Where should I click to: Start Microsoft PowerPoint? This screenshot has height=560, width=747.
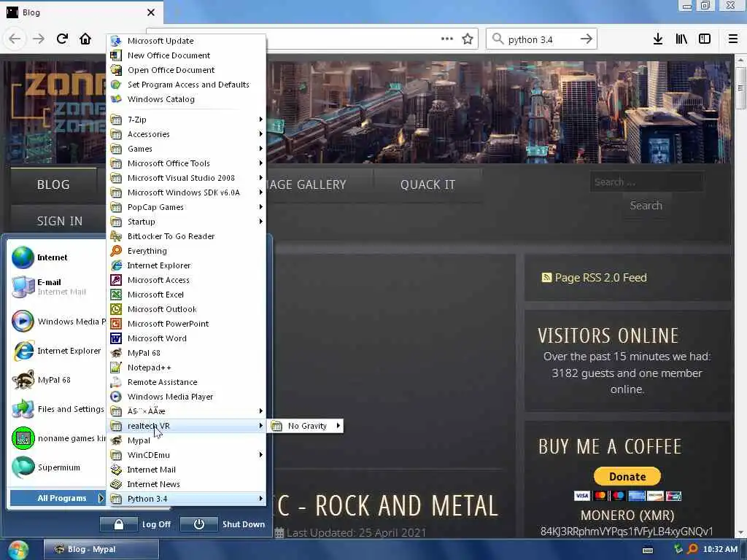tap(187, 324)
